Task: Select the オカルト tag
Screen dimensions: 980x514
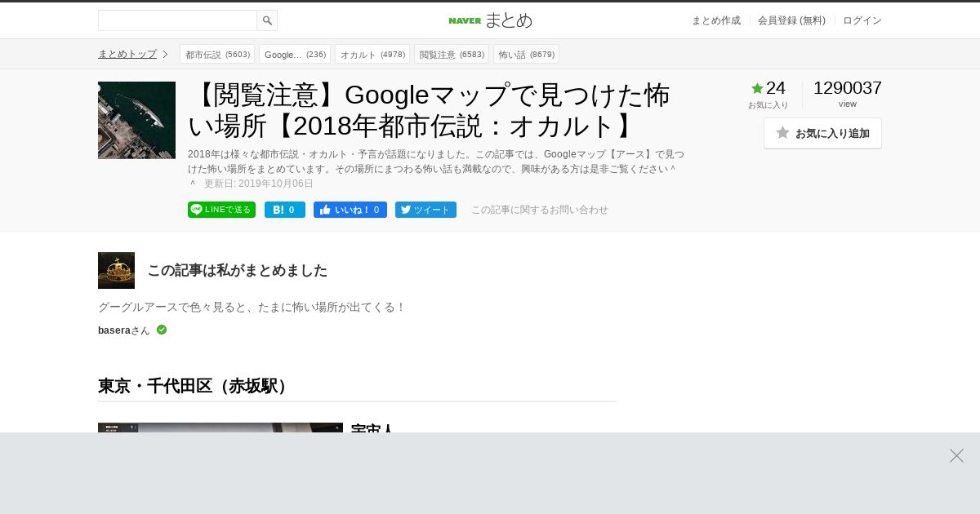Action: (372, 54)
